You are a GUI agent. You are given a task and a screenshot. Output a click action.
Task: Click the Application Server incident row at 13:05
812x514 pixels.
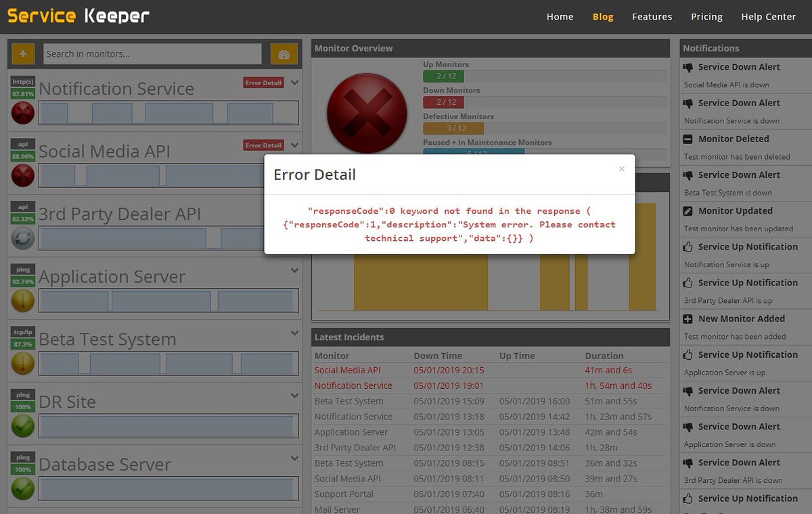491,432
